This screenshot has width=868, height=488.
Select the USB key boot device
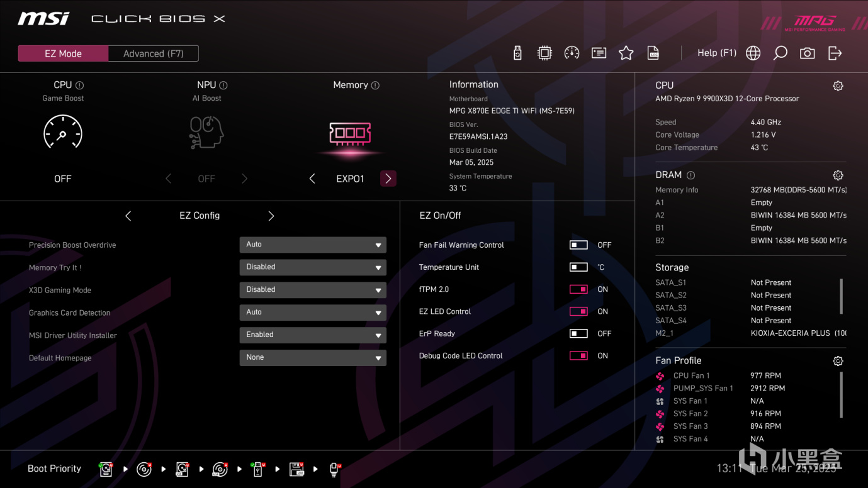point(257,469)
